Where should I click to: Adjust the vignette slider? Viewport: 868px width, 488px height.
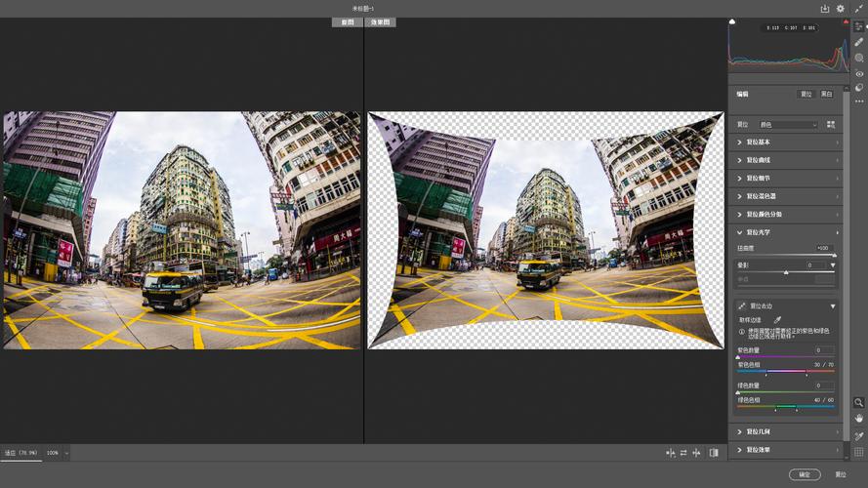click(x=786, y=272)
